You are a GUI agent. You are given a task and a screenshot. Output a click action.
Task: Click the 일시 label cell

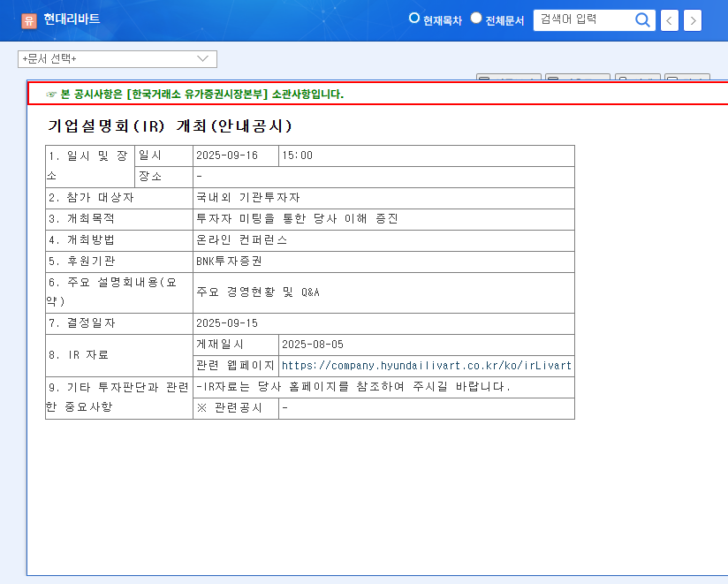164,155
